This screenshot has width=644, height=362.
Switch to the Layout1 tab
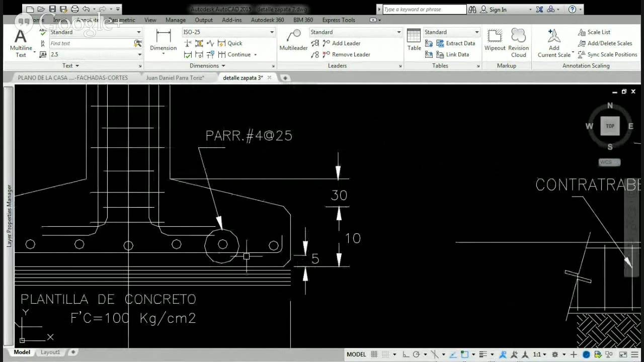point(50,352)
